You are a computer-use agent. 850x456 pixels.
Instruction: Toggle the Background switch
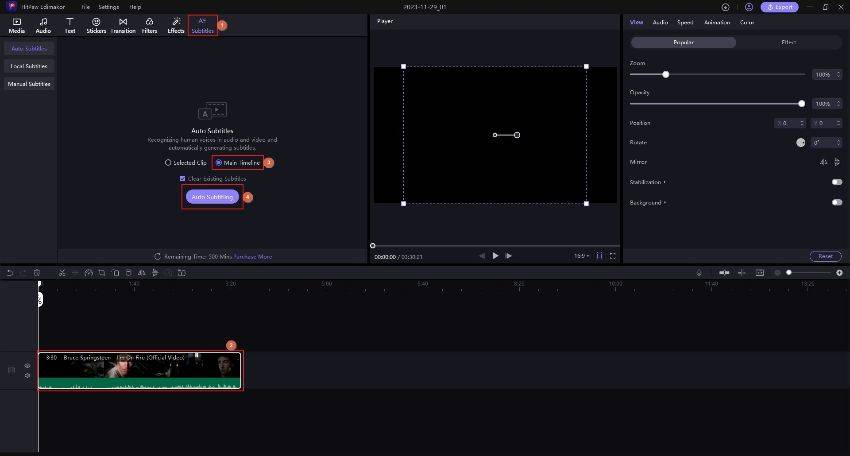(836, 202)
